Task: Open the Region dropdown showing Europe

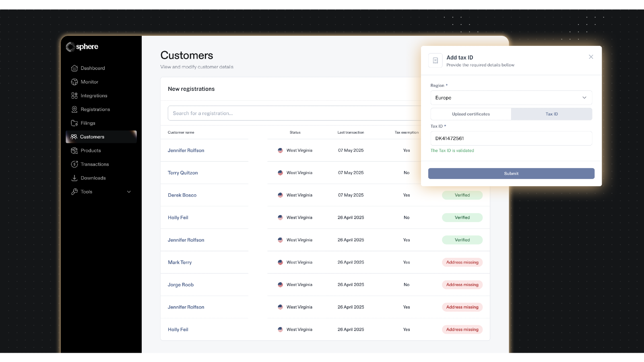Action: [511, 98]
